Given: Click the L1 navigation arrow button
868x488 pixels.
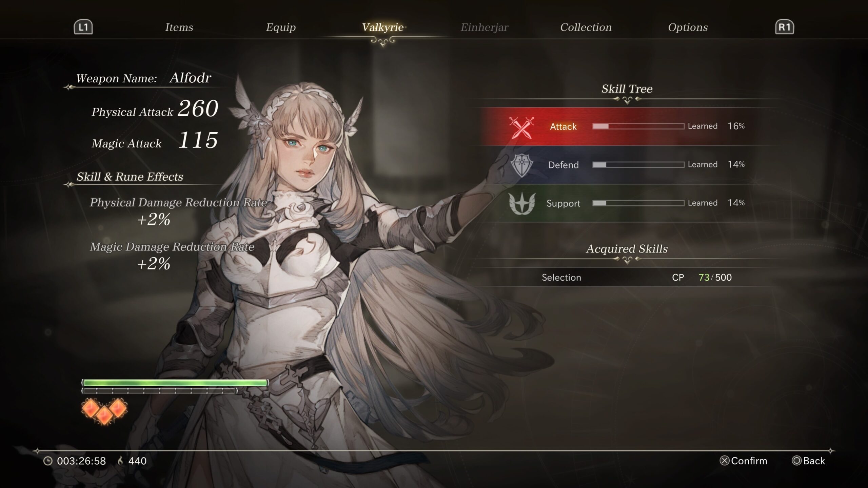Looking at the screenshot, I should (x=82, y=26).
